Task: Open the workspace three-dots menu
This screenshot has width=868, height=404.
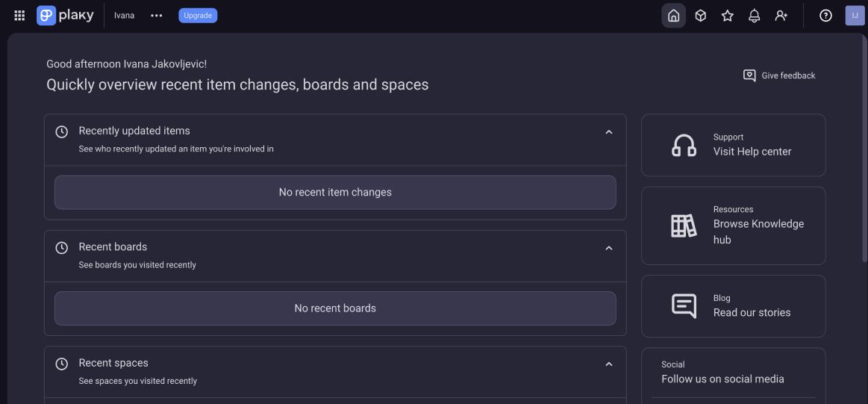Action: [x=157, y=16]
